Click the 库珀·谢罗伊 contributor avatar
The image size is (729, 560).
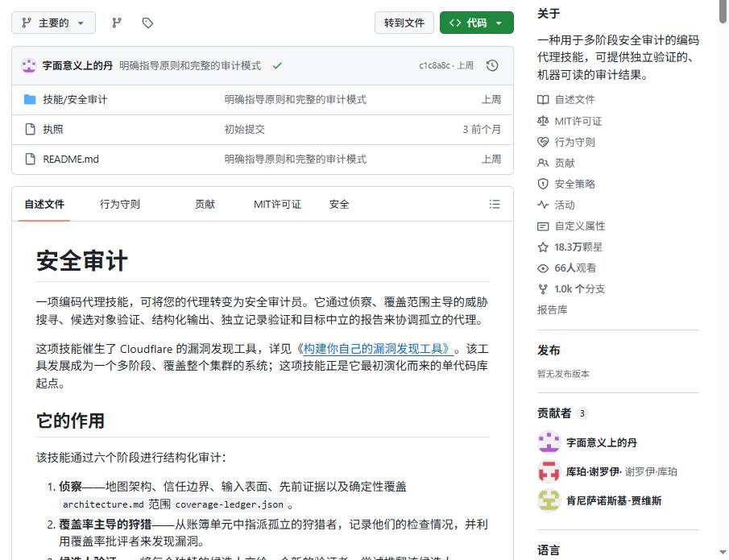tap(549, 471)
